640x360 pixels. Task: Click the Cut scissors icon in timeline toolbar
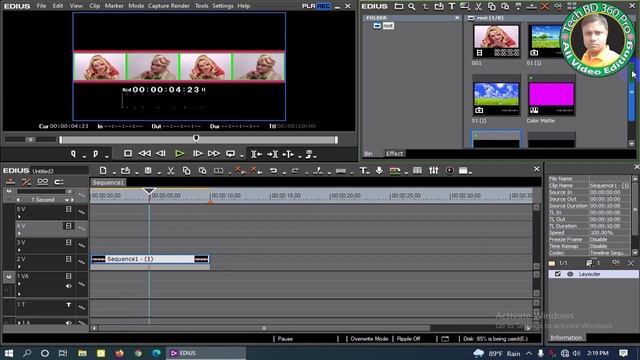(x=171, y=171)
